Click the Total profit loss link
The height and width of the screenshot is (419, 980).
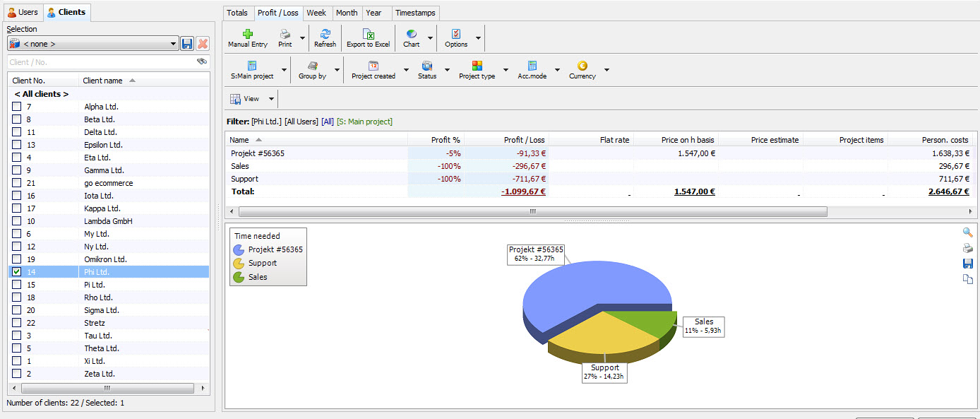coord(523,191)
